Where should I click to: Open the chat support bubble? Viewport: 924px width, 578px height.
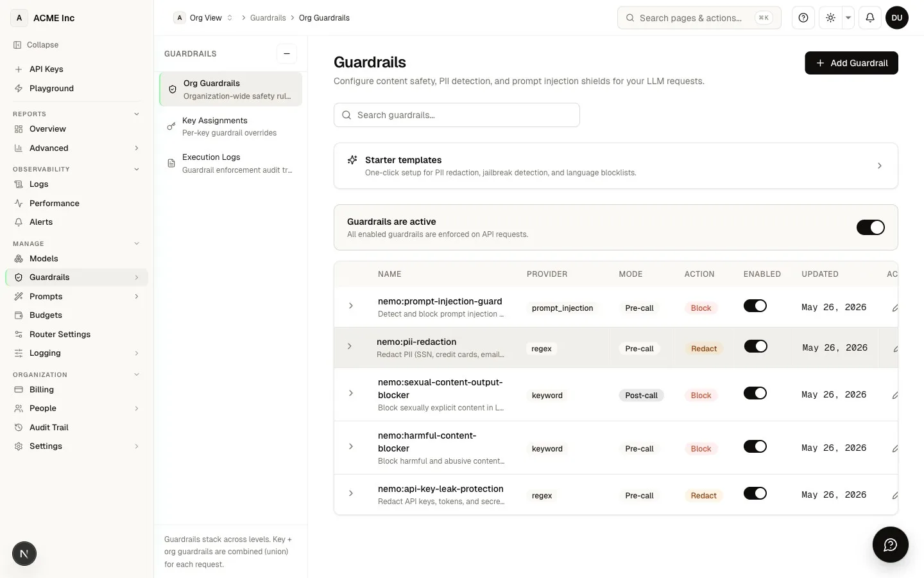891,545
